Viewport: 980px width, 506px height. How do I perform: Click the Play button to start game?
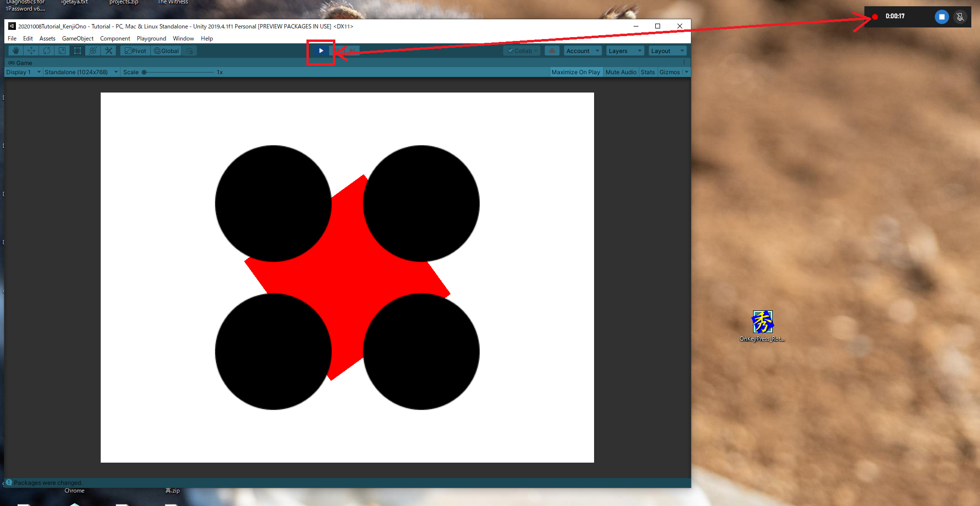click(321, 51)
